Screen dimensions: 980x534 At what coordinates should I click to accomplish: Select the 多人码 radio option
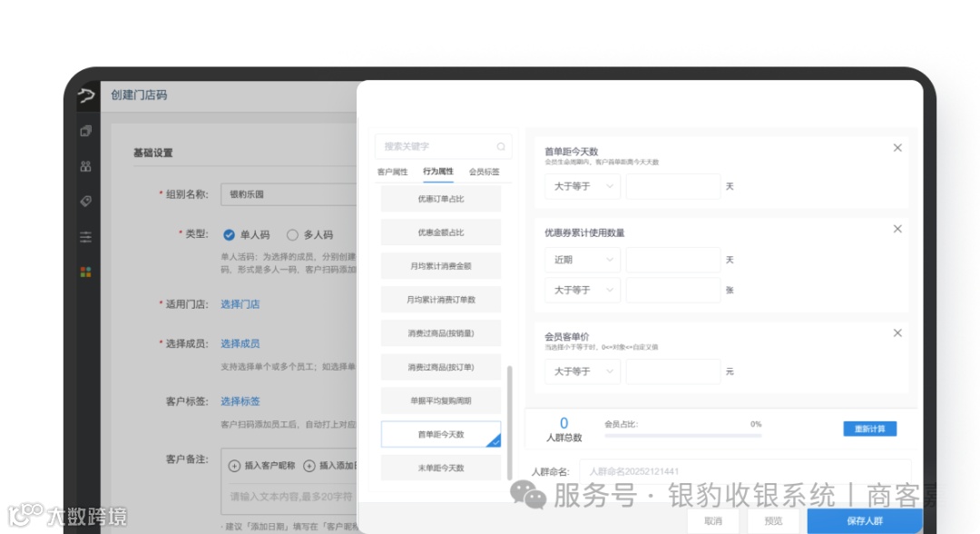(292, 235)
